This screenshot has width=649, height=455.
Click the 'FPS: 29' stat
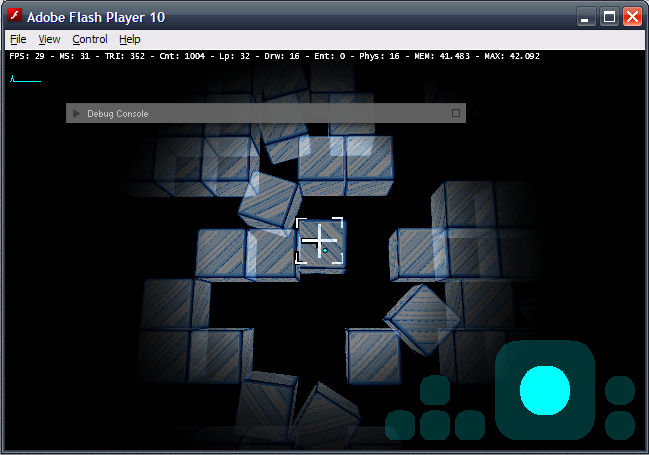[x=27, y=56]
